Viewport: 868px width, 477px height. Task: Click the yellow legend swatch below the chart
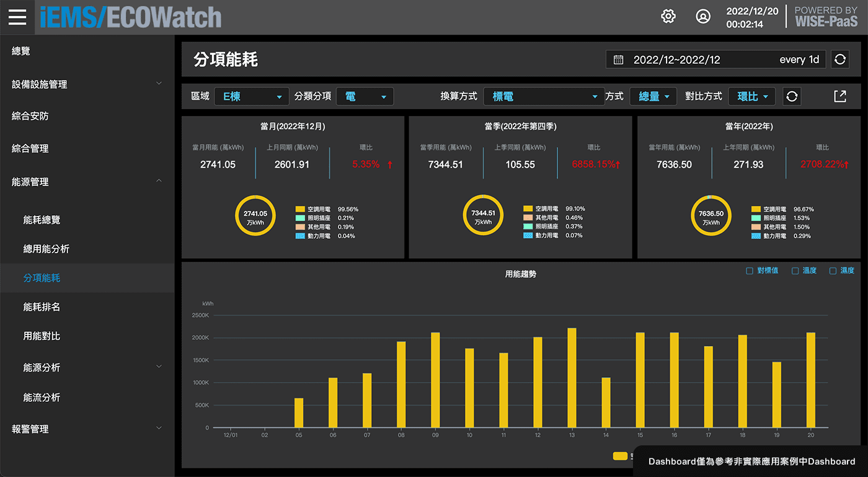pos(620,456)
